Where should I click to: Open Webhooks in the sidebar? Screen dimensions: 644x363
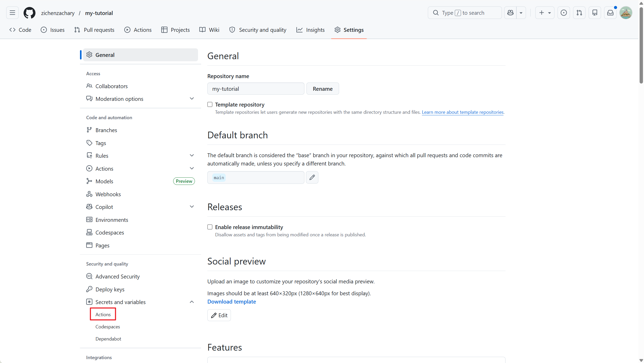coord(108,194)
